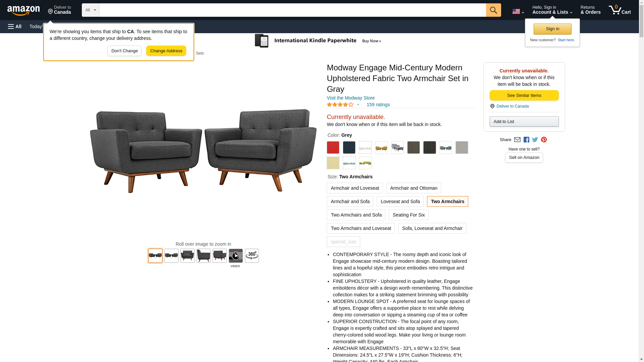Click the search magnifier button
The height and width of the screenshot is (362, 644).
coord(493,10)
